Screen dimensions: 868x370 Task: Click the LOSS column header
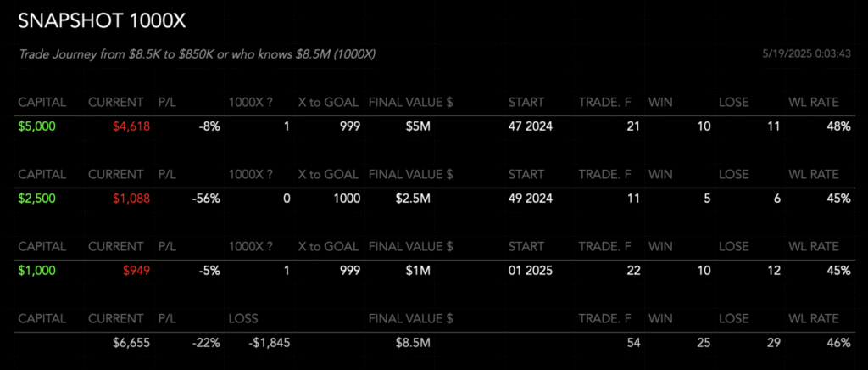[x=243, y=318]
